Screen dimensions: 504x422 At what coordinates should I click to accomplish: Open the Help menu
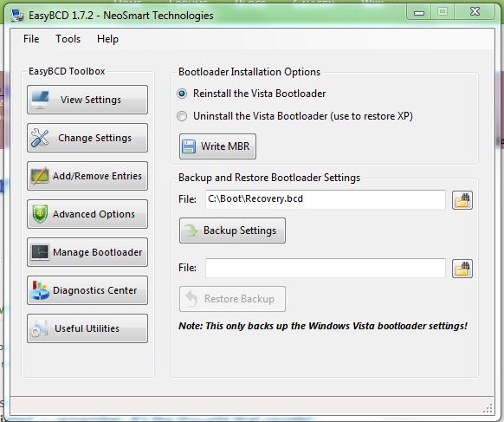[x=107, y=39]
